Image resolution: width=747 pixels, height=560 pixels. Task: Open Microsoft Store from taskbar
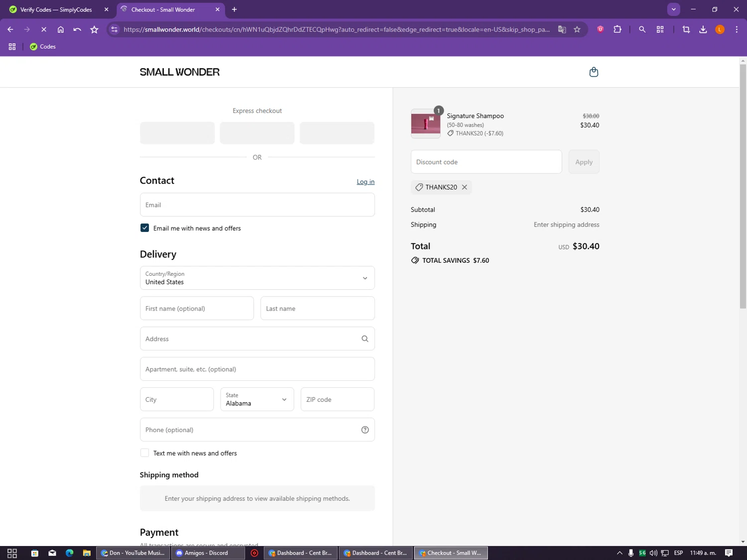(35, 553)
